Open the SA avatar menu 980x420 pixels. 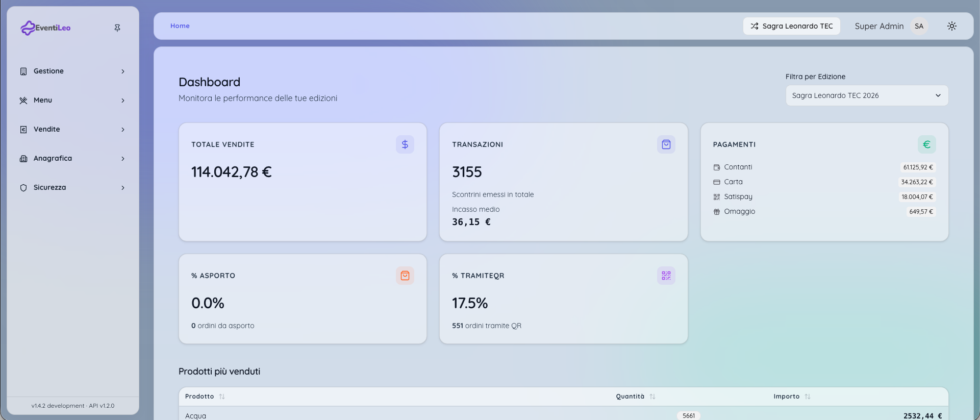pos(919,26)
